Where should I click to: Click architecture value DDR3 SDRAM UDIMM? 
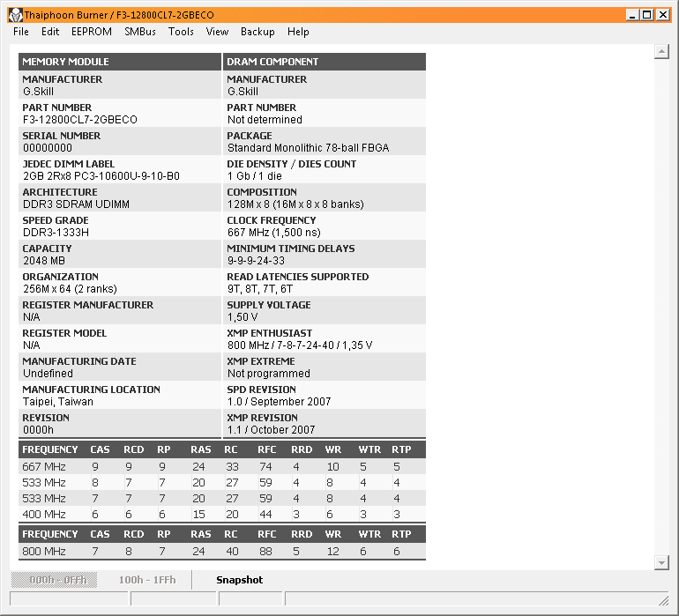point(76,204)
